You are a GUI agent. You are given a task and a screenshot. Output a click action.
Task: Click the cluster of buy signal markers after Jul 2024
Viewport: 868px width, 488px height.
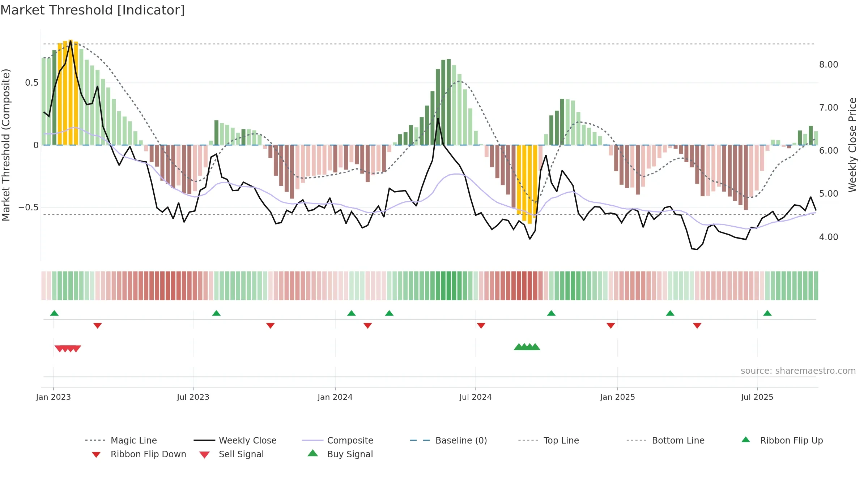527,347
